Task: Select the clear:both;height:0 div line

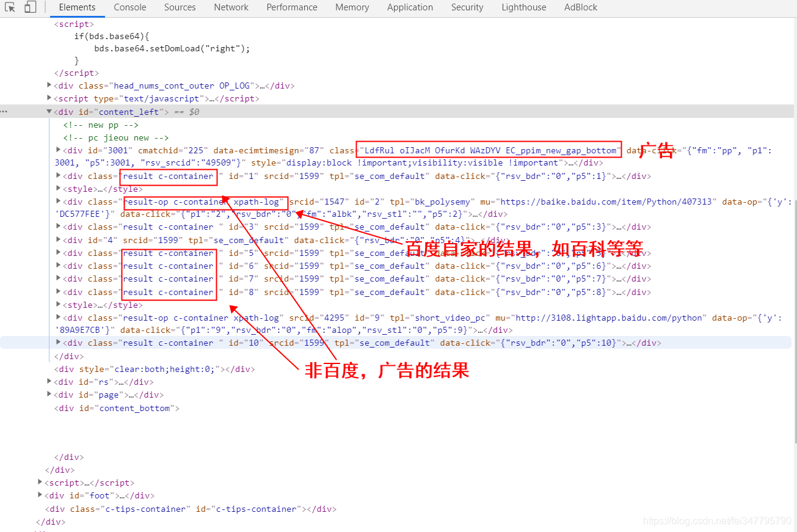Action: [x=155, y=369]
